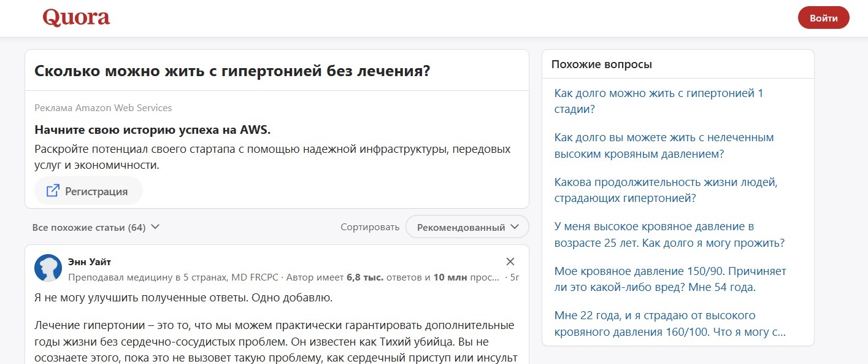Viewport: 868px width, 364px height.
Task: Open ad headline Начните свою историю успеха на AWS
Action: coord(153,130)
